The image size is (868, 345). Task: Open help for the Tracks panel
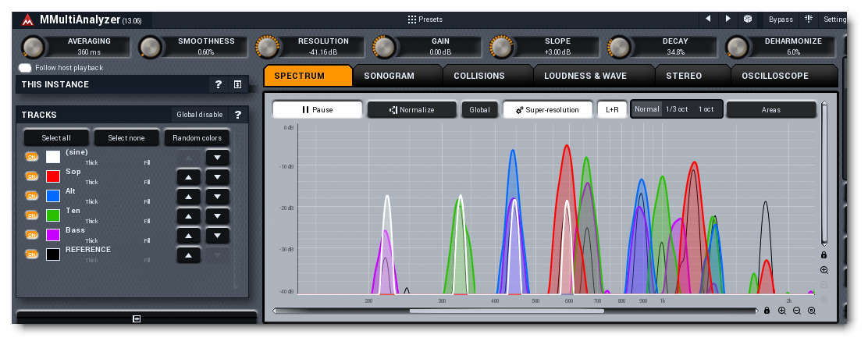(x=238, y=115)
